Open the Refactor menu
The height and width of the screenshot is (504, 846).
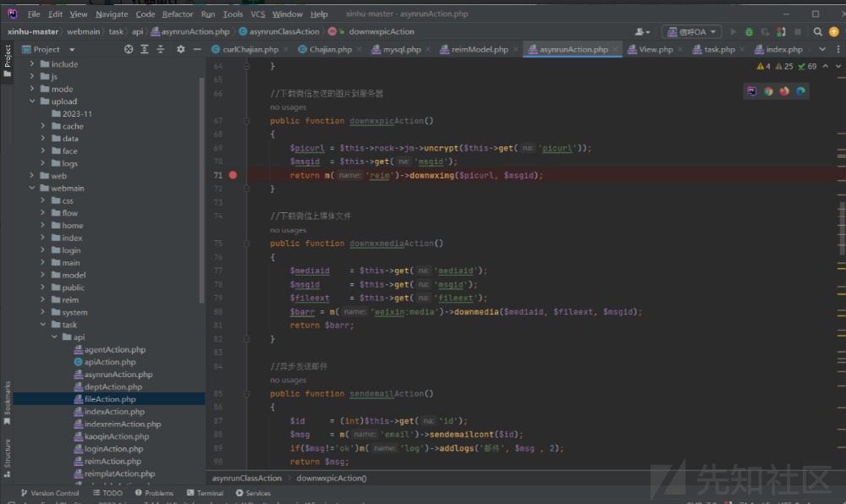(x=178, y=14)
